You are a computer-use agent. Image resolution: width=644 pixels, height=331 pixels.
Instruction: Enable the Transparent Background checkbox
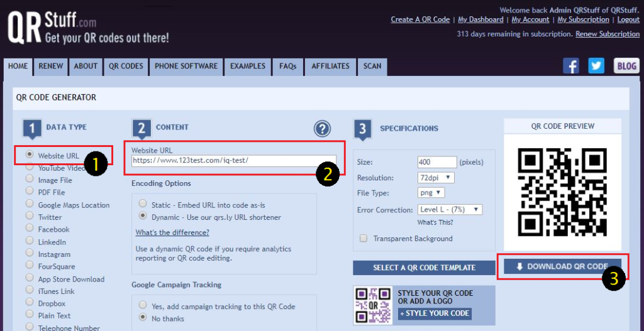[x=363, y=239]
